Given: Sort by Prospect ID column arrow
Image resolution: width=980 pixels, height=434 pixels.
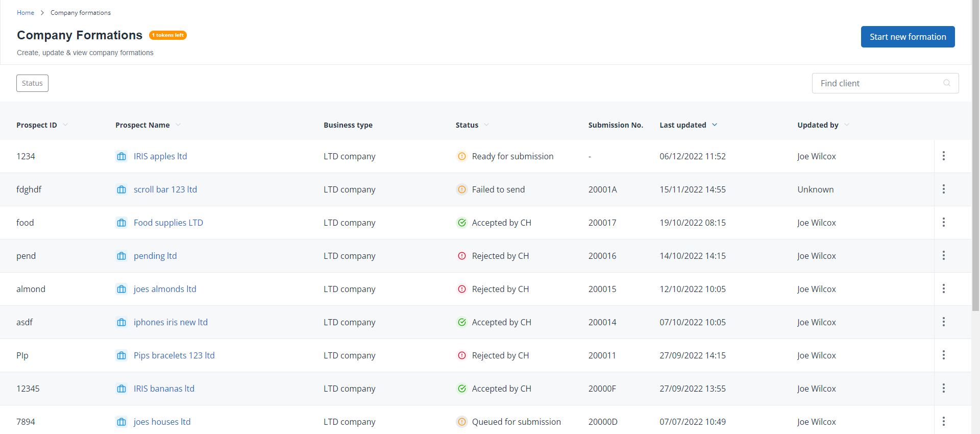Looking at the screenshot, I should [65, 125].
